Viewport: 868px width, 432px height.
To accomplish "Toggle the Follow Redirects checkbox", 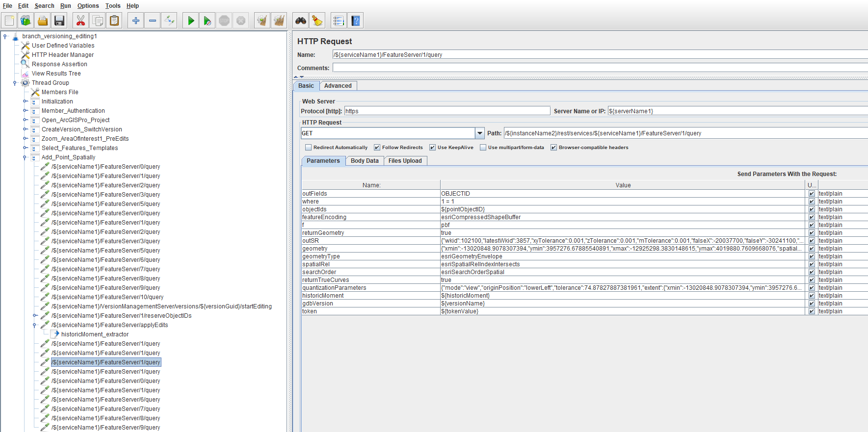I will coord(377,148).
